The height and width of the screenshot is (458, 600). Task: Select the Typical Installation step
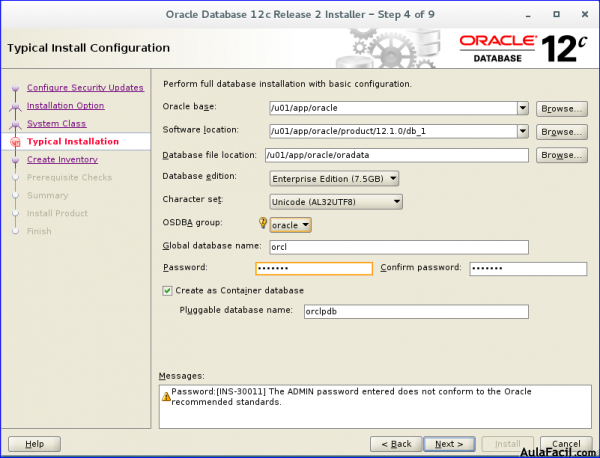click(x=73, y=142)
